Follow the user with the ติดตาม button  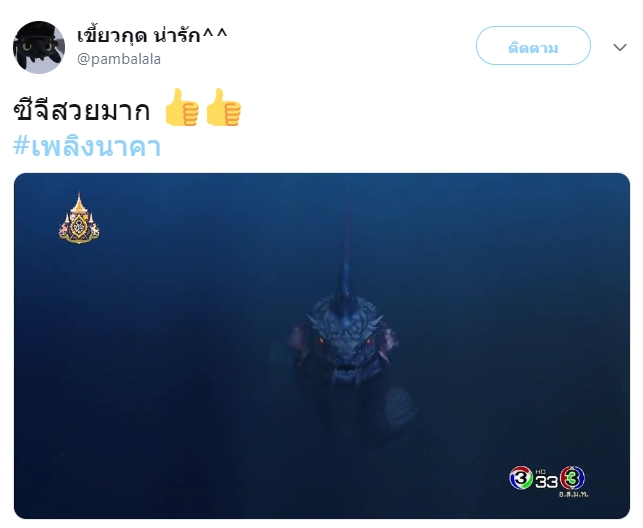(533, 46)
